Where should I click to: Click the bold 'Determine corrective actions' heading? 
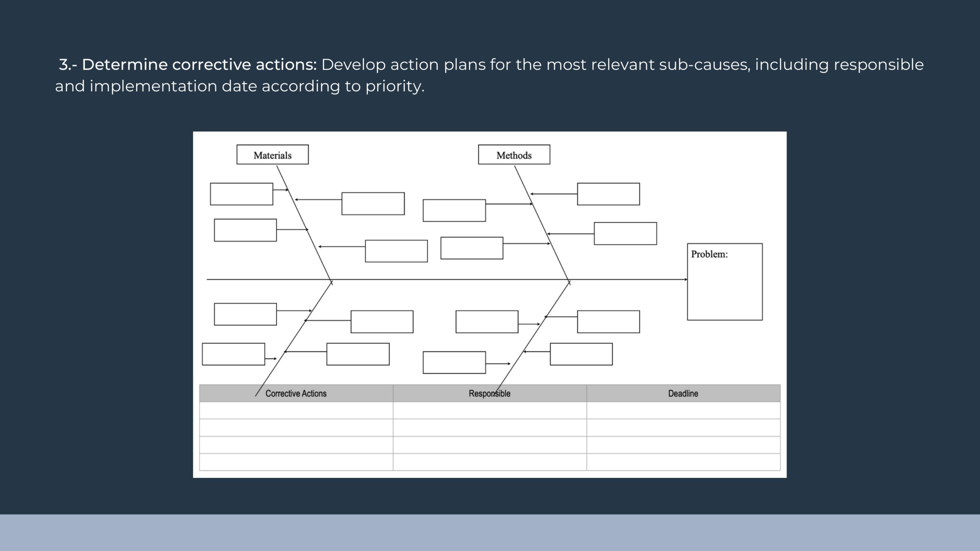click(199, 65)
